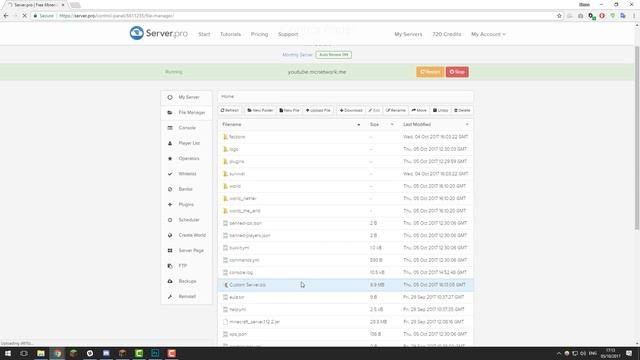Open the My Account dropdown menu
Viewport: 640px width, 360px height.
click(488, 34)
